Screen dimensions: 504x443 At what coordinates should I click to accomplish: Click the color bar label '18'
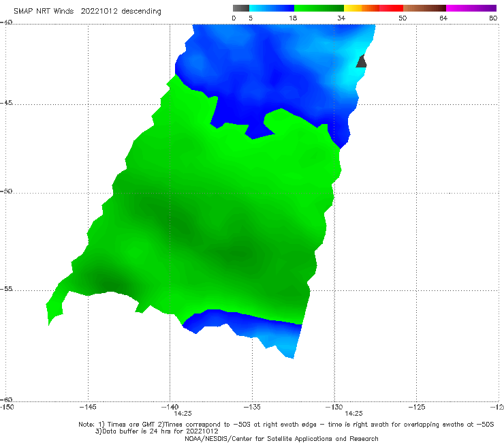point(293,18)
